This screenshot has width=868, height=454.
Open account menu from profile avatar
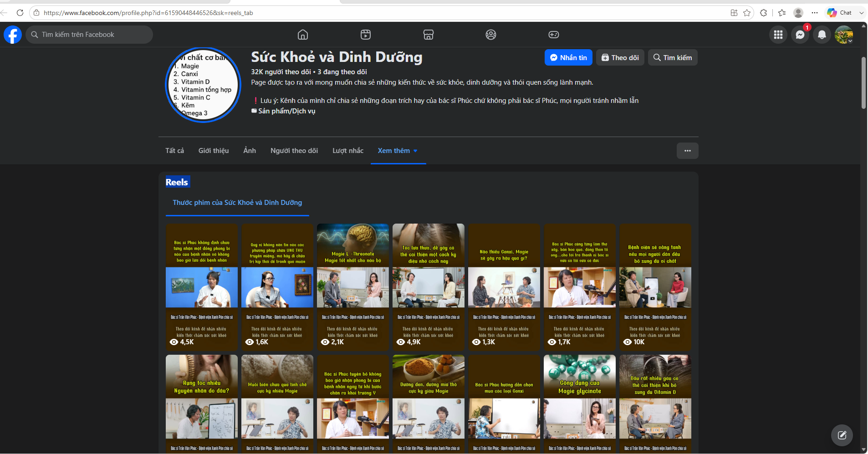click(x=844, y=35)
